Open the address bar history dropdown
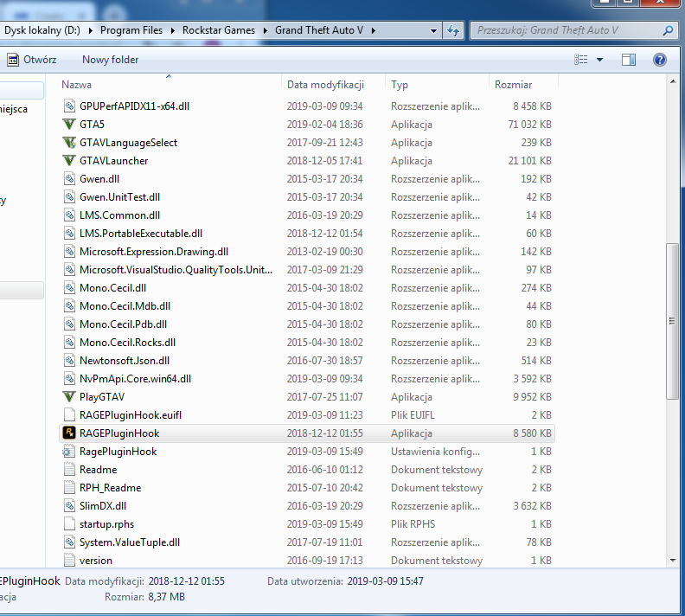This screenshot has width=685, height=616. click(433, 31)
